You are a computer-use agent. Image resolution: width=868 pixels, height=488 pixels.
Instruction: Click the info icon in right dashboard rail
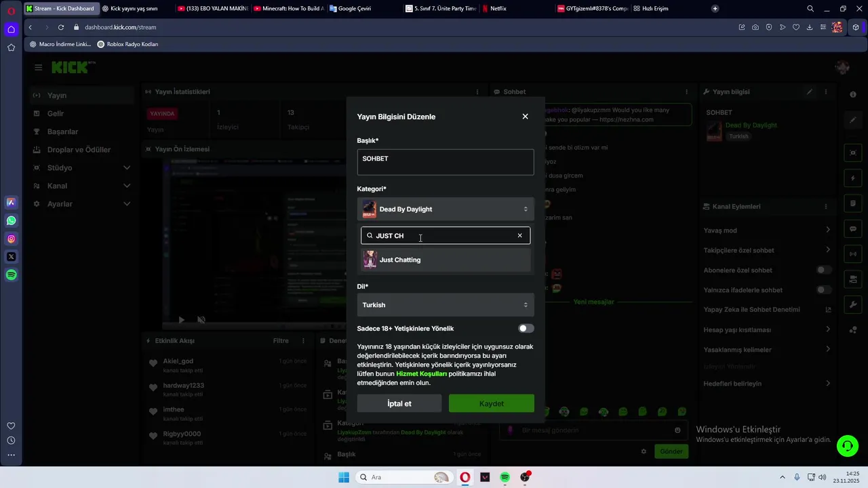point(853,94)
